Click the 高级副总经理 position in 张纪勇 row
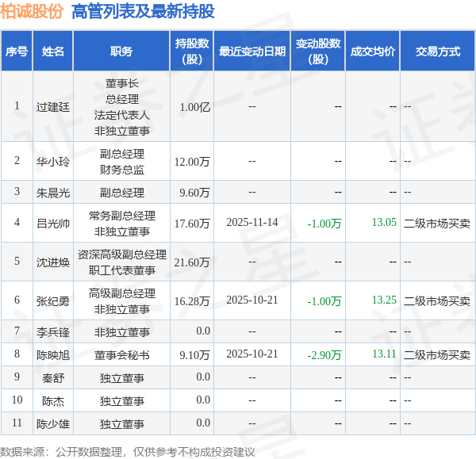Image resolution: width=476 pixels, height=459 pixels. pyautogui.click(x=122, y=293)
